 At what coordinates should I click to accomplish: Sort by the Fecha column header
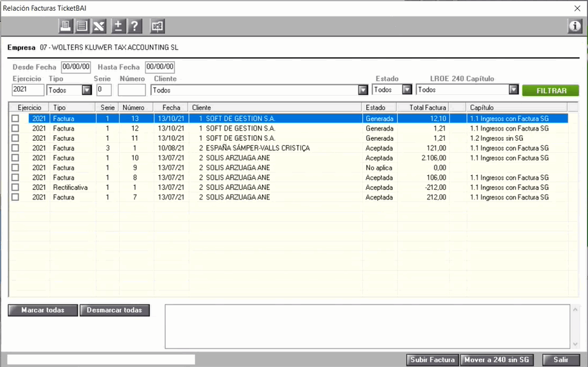coord(171,108)
